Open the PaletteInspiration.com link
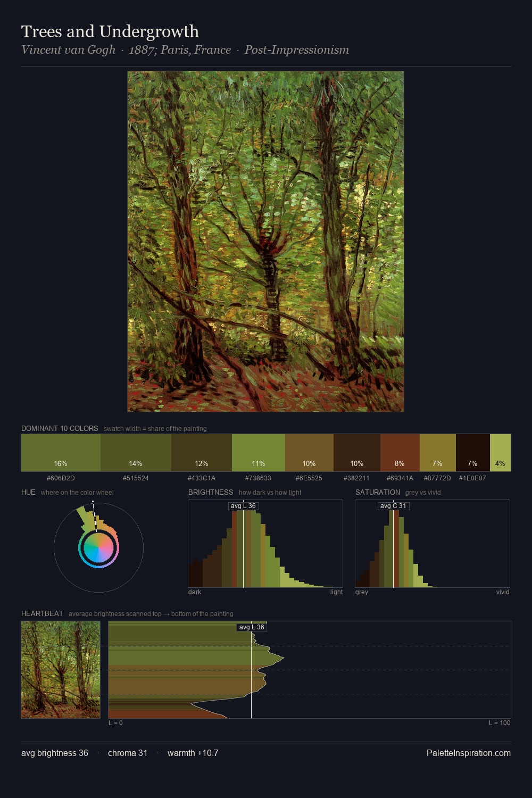 click(x=469, y=753)
